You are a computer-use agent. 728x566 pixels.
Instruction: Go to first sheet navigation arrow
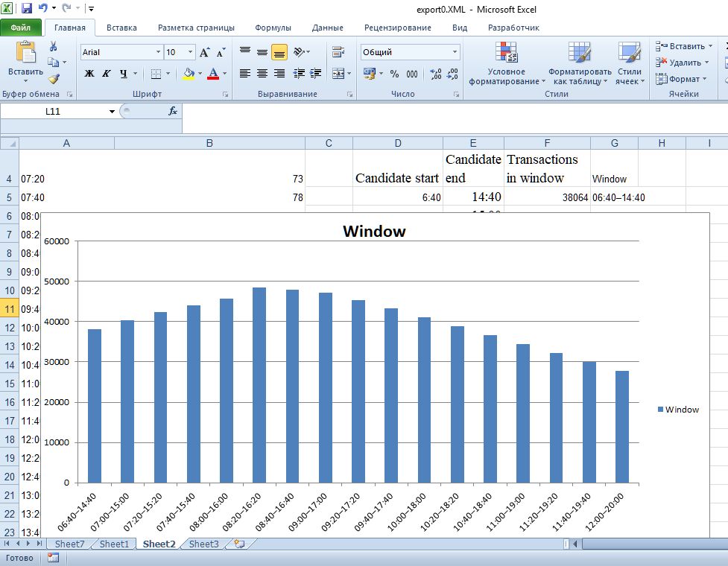(x=7, y=543)
